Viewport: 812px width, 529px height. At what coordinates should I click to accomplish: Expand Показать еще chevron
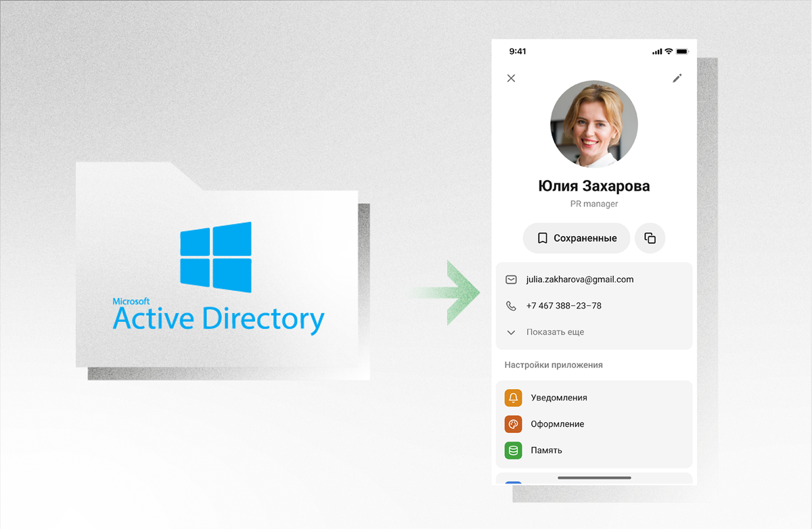click(511, 332)
